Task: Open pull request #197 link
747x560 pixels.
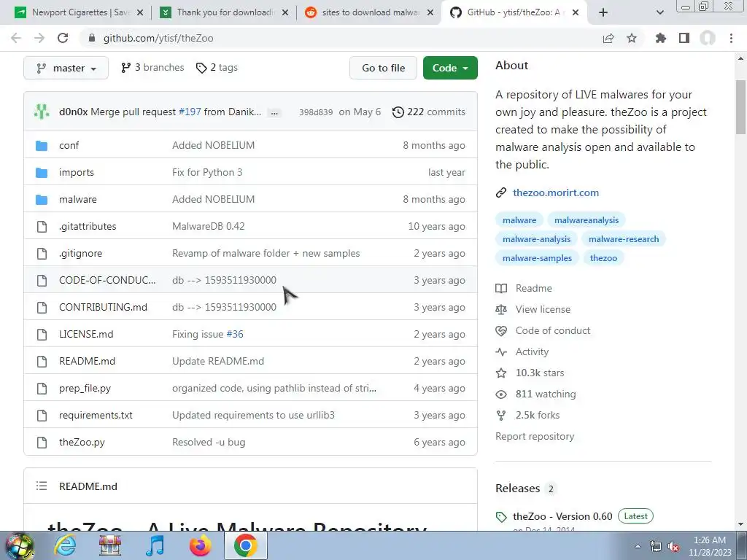Action: tap(190, 112)
